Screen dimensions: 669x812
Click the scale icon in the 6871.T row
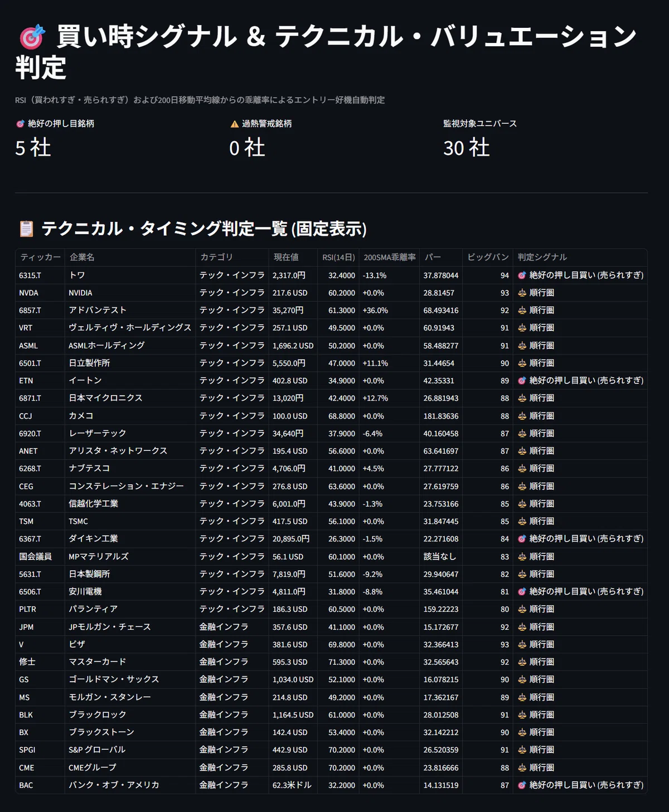pos(522,398)
